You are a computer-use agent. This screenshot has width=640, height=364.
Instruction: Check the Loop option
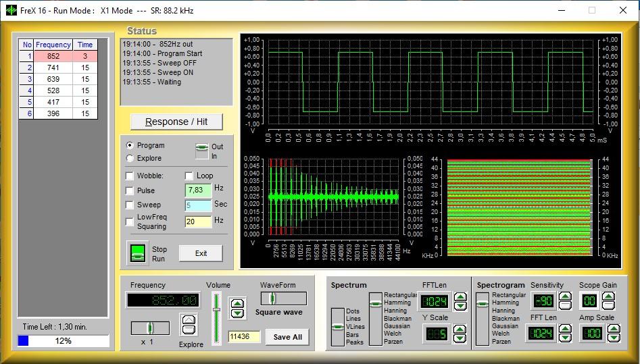[189, 176]
